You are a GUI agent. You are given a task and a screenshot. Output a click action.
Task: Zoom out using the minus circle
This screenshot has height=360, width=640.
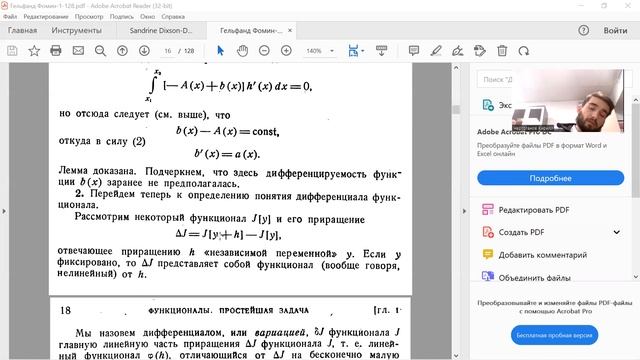264,51
